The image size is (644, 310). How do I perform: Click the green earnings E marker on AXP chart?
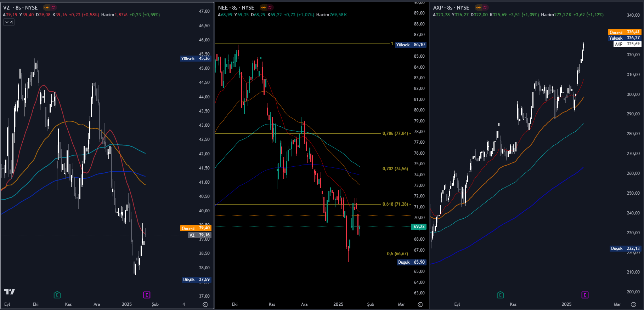click(500, 295)
